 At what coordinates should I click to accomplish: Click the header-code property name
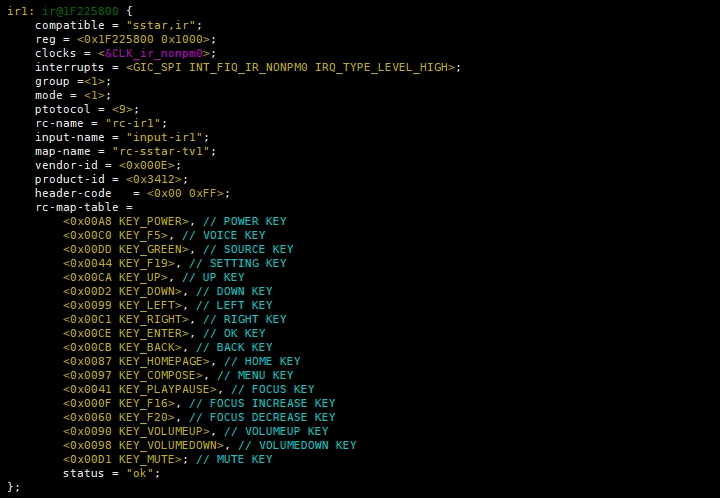[73, 193]
